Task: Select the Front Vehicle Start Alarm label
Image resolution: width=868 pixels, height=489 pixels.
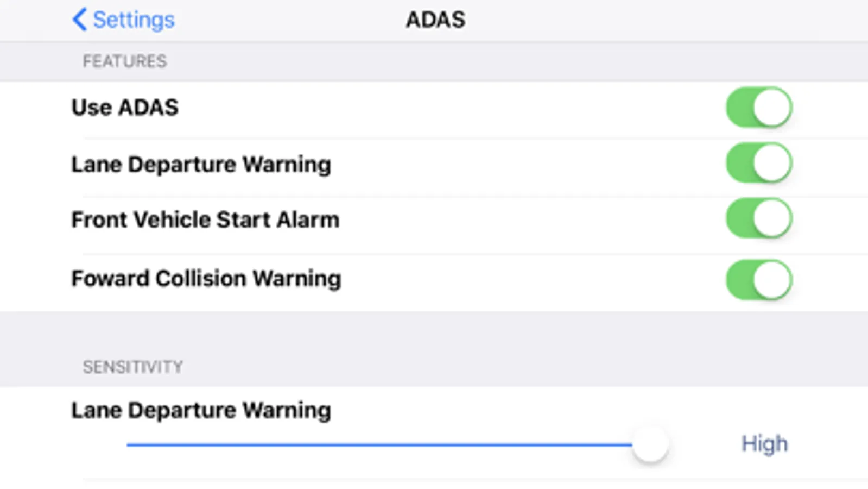Action: click(205, 220)
